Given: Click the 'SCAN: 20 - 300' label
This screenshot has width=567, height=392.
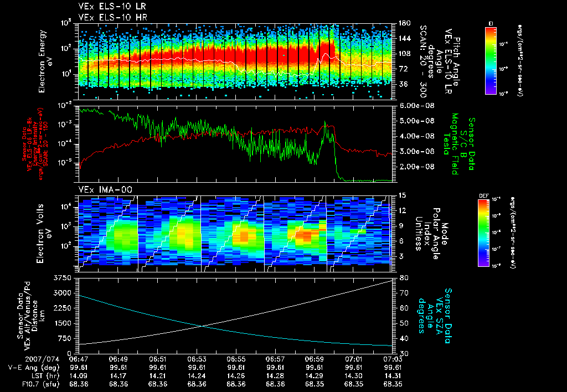Looking at the screenshot, I should tap(423, 61).
